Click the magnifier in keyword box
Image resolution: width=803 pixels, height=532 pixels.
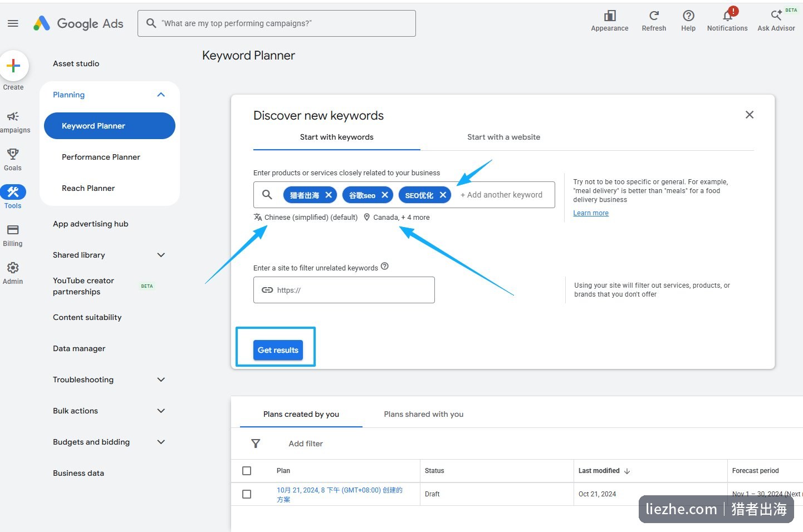(x=267, y=195)
